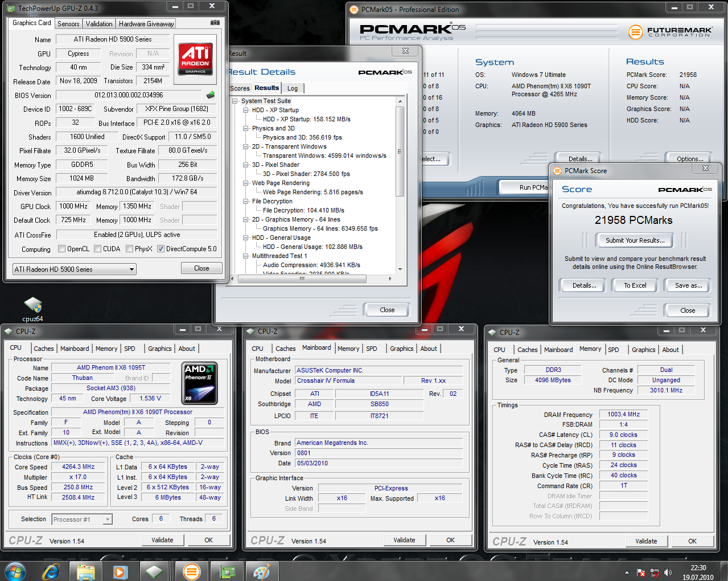Switch to Sensors tab in GPU-Z
The height and width of the screenshot is (581, 728).
pos(68,24)
